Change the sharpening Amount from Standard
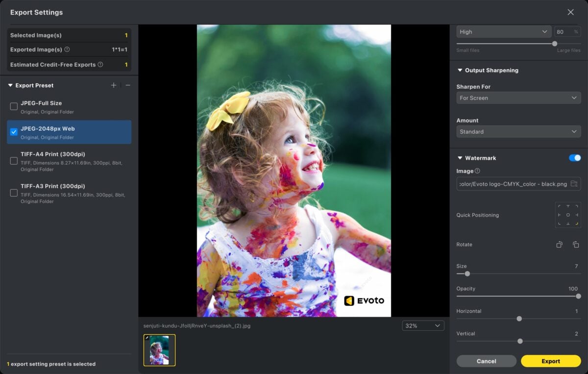The width and height of the screenshot is (588, 374). pos(518,131)
